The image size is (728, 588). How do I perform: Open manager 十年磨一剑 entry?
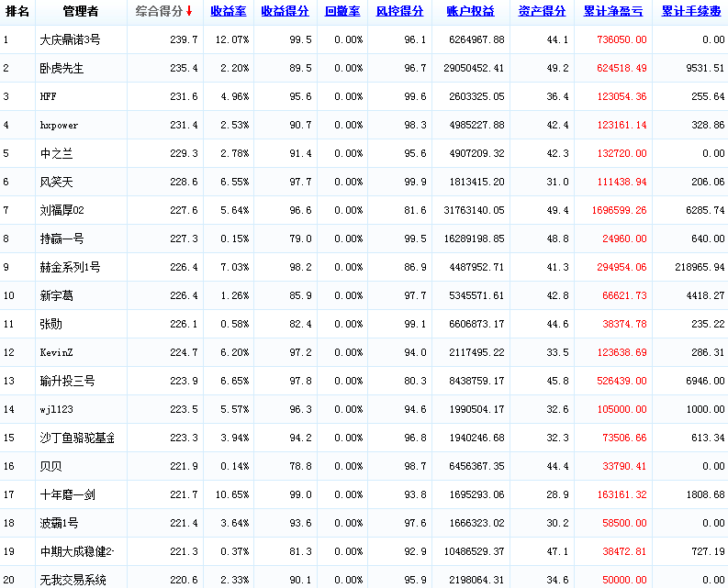click(67, 495)
